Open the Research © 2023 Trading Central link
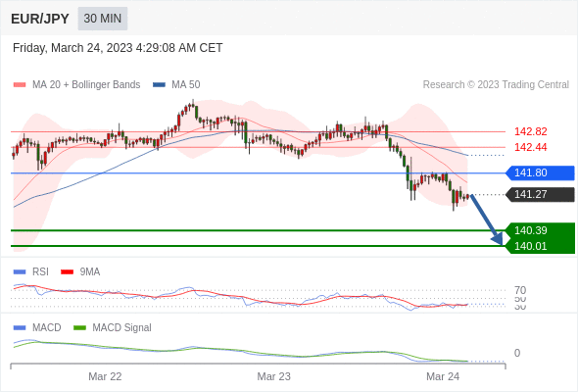 point(496,85)
